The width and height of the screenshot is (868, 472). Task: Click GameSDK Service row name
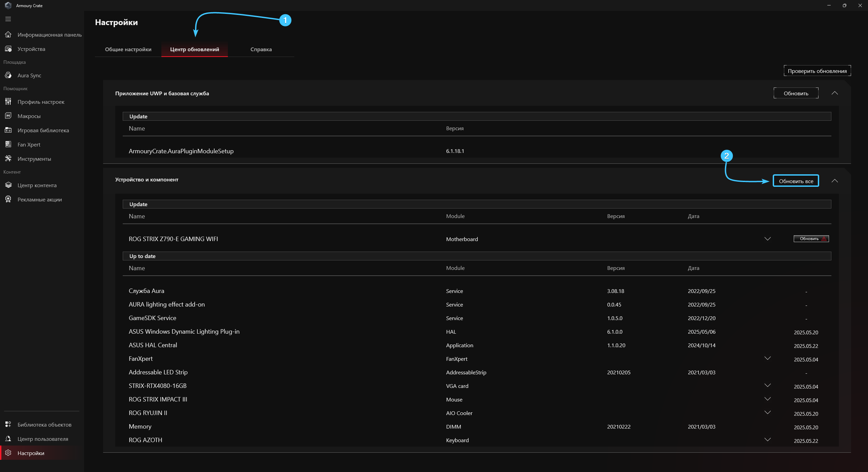click(x=153, y=318)
